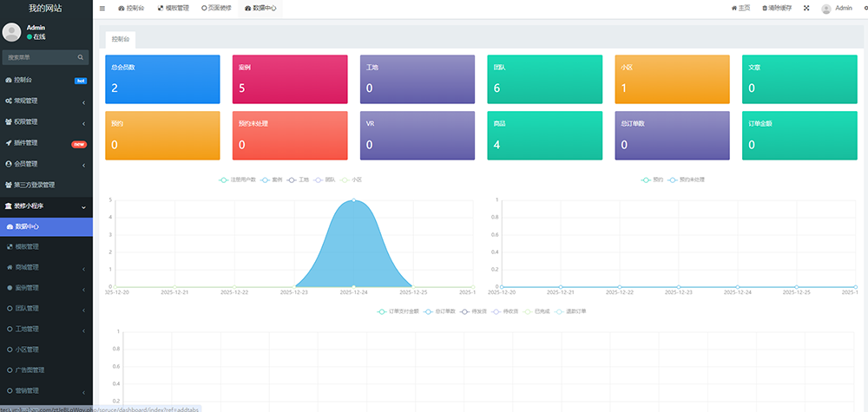Click the dashboard icon beside 控制台 in sidebar
The height and width of the screenshot is (412, 868).
pos(9,80)
